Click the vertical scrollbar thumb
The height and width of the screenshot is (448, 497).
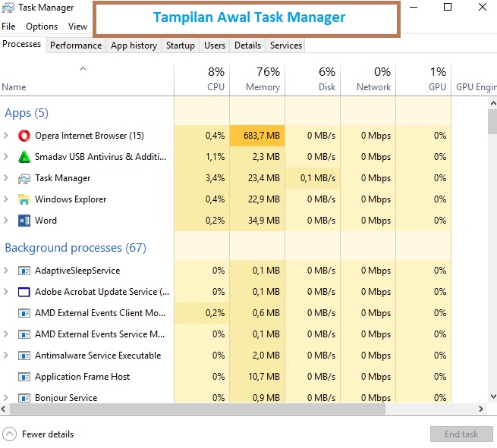tap(493, 121)
